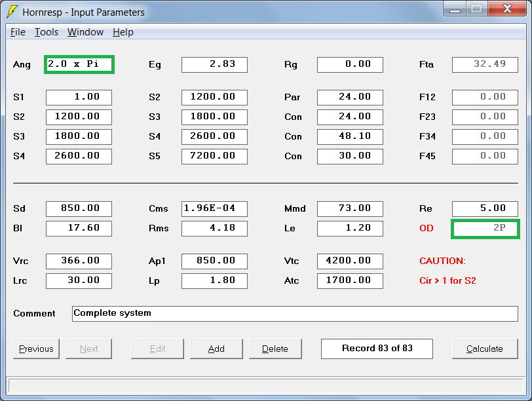Open the File menu
The height and width of the screenshot is (401, 532).
pyautogui.click(x=18, y=32)
